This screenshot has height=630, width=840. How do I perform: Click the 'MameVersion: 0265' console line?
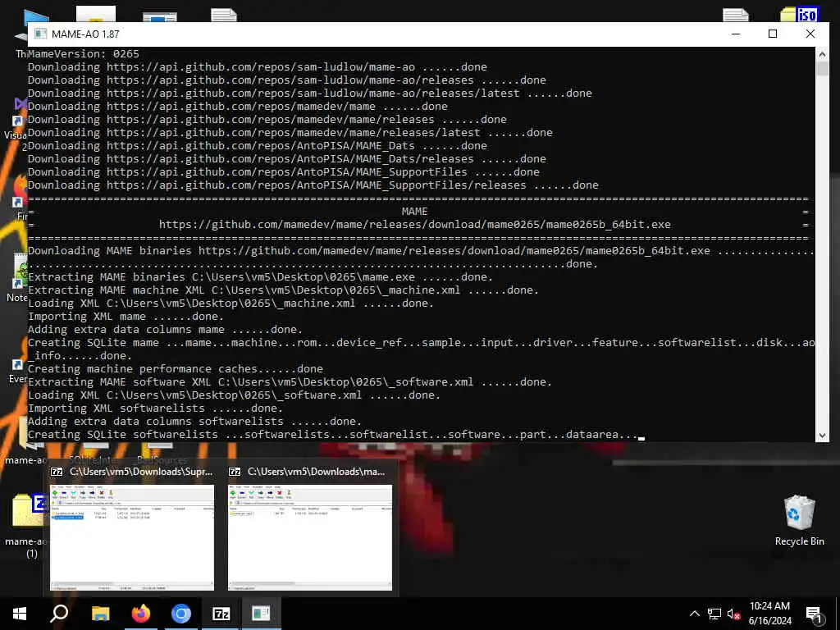(x=83, y=54)
